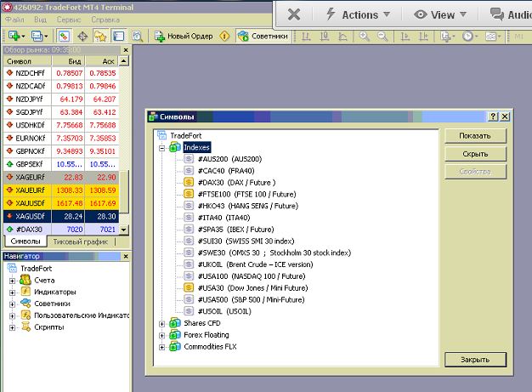Click the Audio button in overlay bar
The image size is (532, 392).
pos(510,14)
